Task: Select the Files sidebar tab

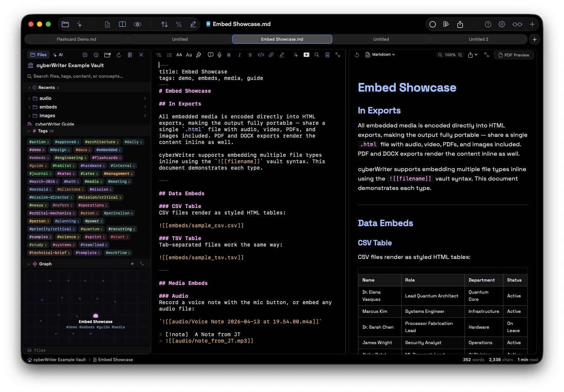Action: click(38, 55)
